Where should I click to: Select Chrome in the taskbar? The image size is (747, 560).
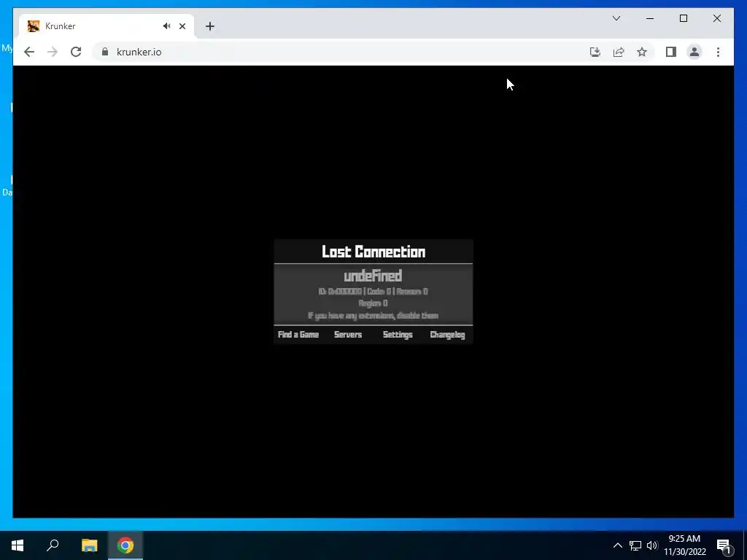125,545
